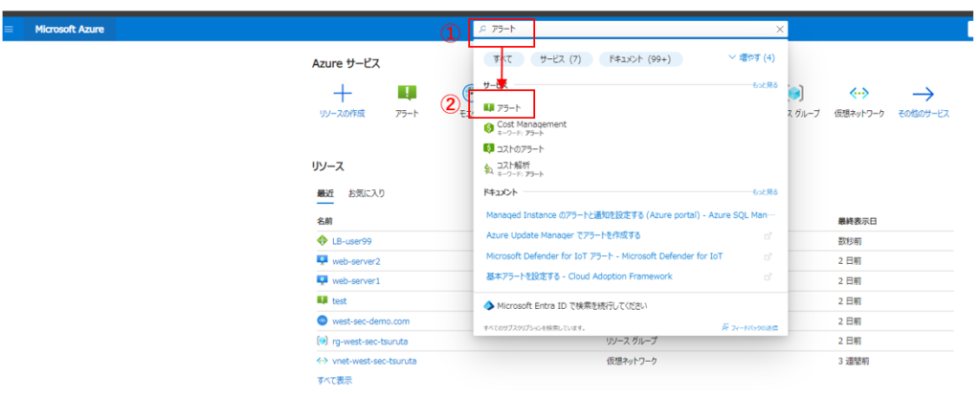Open the Managed Instance のアラート document link

(630, 215)
